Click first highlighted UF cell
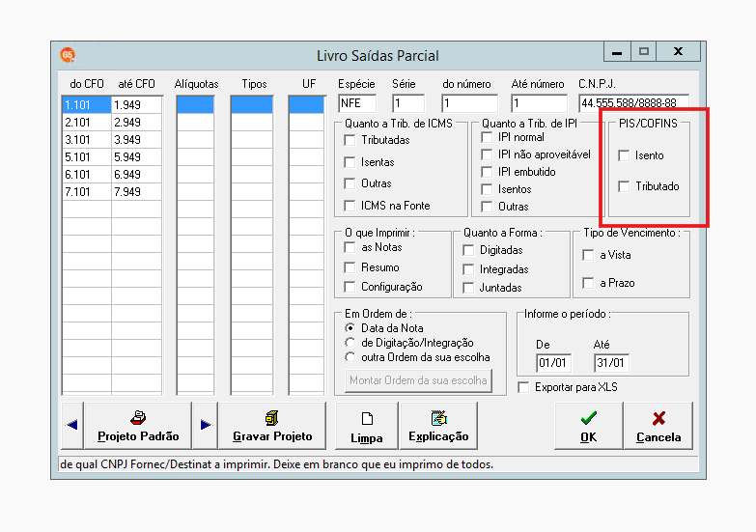Image resolution: width=756 pixels, height=532 pixels. (307, 105)
